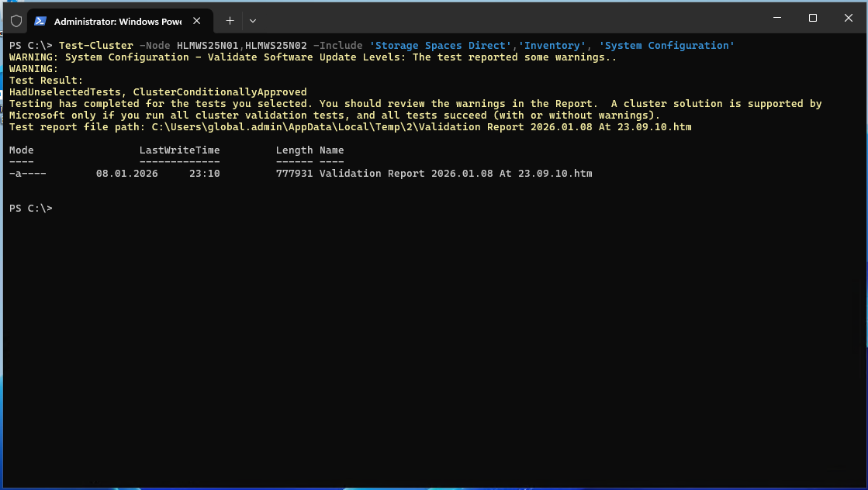Click the administrator shield icon in title bar
868x490 pixels.
16,21
